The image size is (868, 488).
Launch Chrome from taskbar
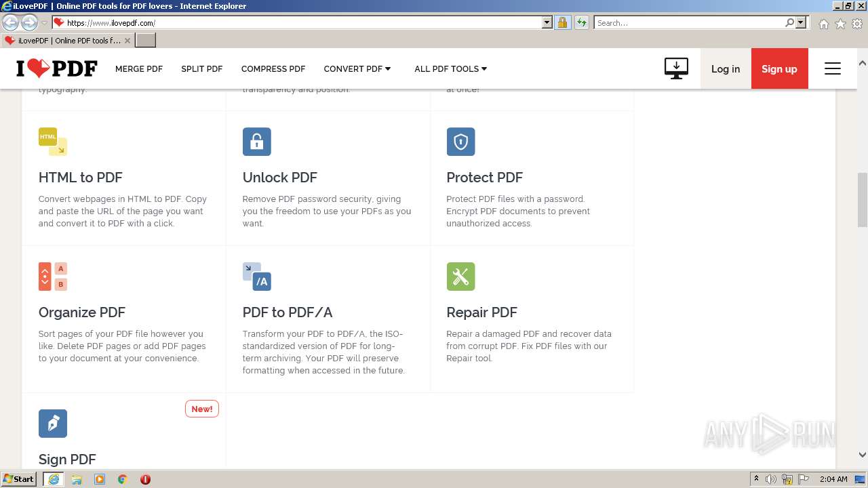coord(123,479)
